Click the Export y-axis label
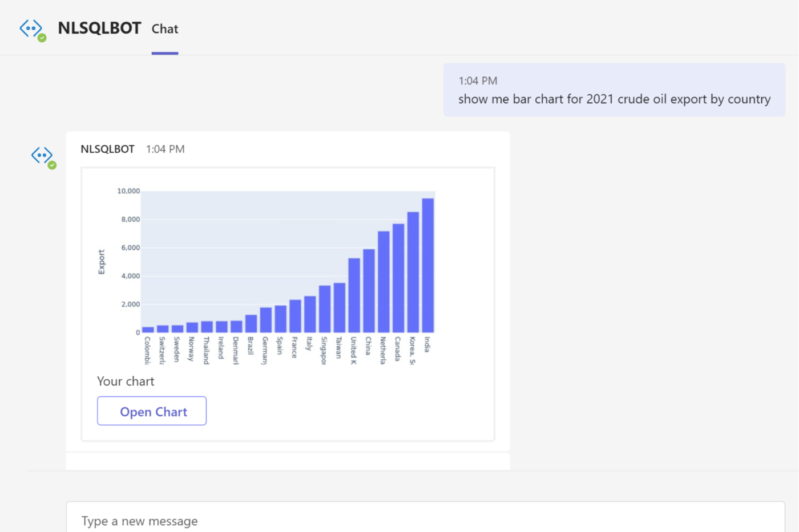This screenshot has height=532, width=799. 102,262
